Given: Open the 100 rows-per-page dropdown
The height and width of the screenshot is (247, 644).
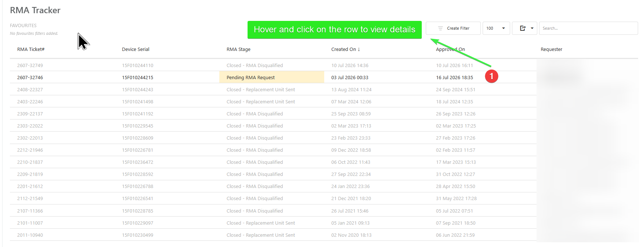Looking at the screenshot, I should pyautogui.click(x=496, y=28).
